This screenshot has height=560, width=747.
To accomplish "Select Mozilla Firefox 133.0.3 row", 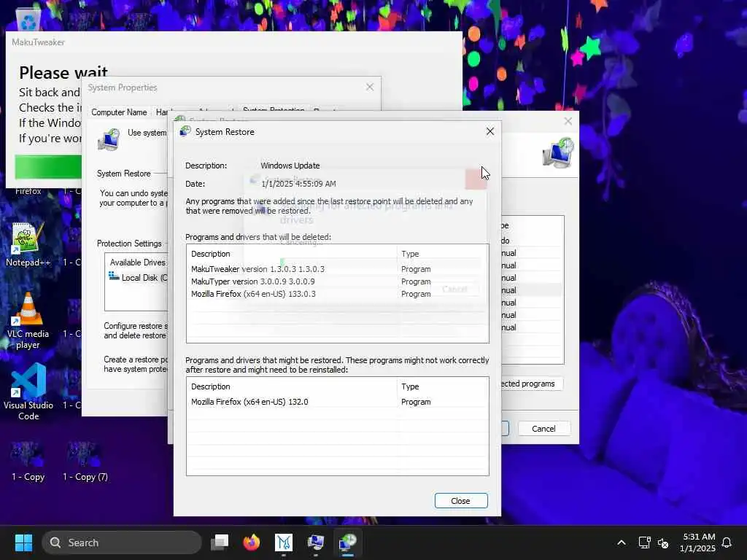I will [337, 294].
